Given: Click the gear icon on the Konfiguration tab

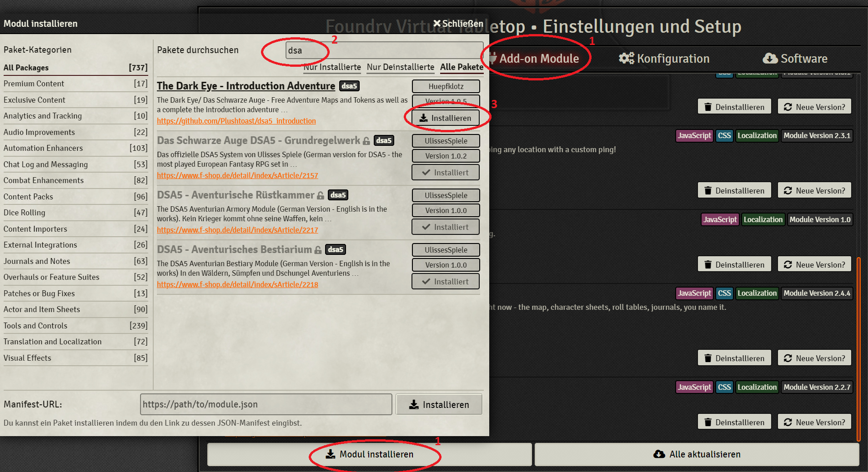Looking at the screenshot, I should click(626, 58).
